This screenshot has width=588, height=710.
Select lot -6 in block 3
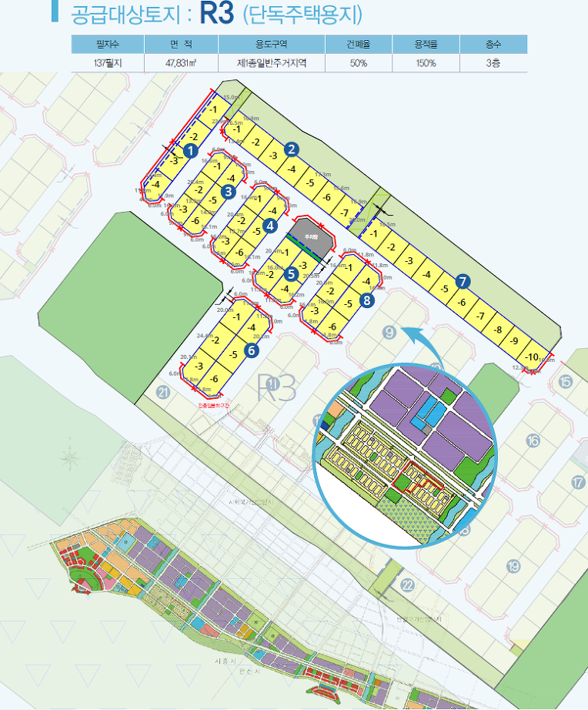point(195,220)
